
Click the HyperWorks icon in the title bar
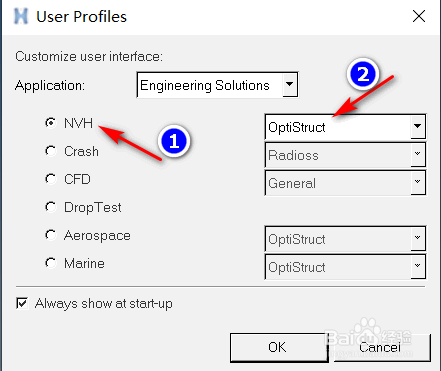[x=21, y=16]
